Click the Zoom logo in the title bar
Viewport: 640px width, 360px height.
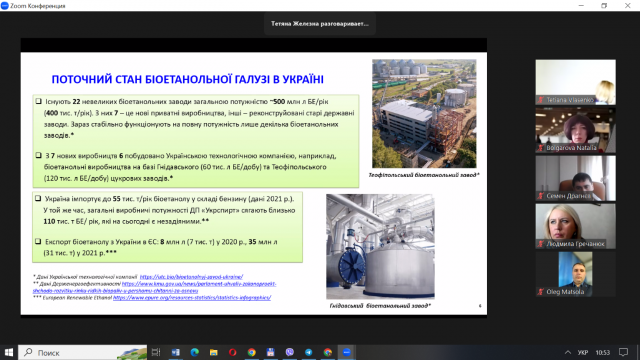[4, 5]
